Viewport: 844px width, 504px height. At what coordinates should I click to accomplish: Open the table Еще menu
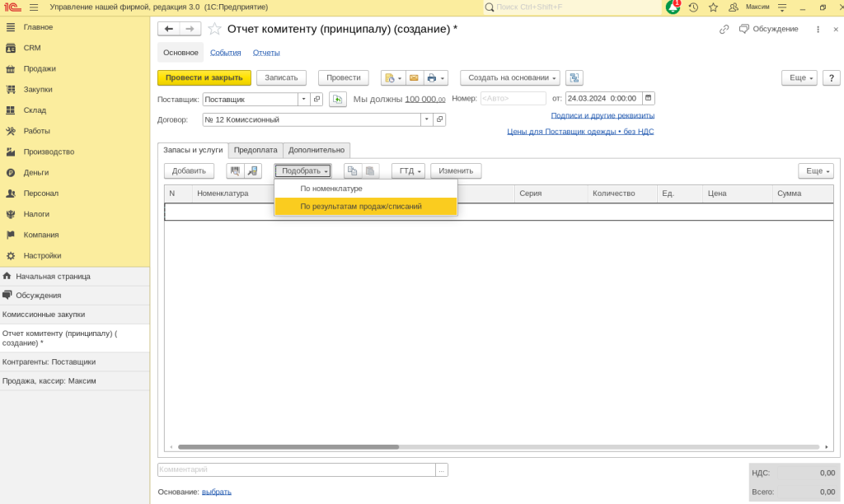point(816,171)
